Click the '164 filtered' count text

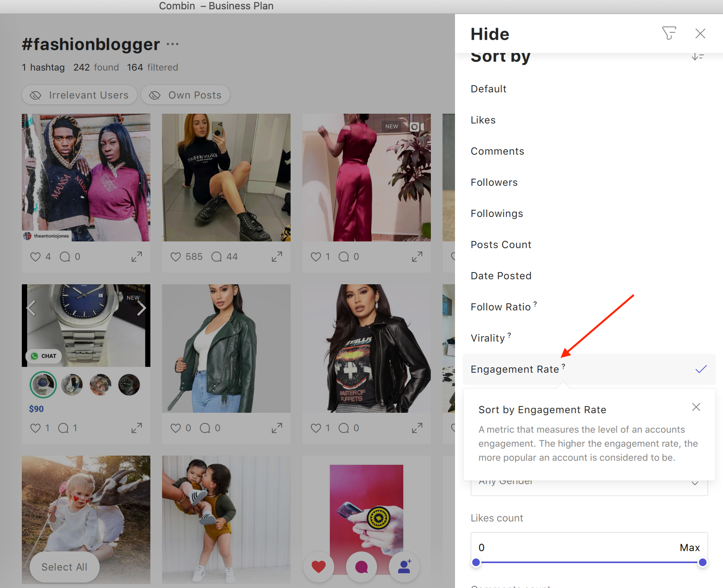pos(152,67)
